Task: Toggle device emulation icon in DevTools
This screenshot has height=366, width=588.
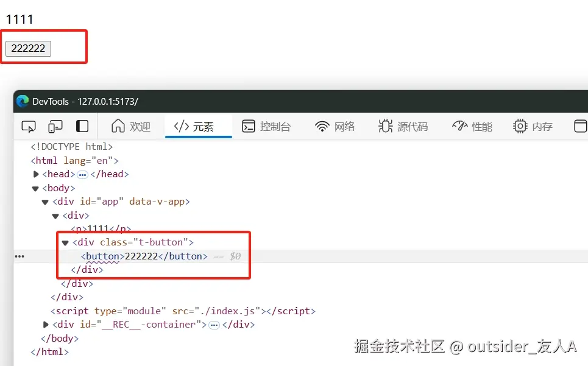Action: [x=55, y=127]
